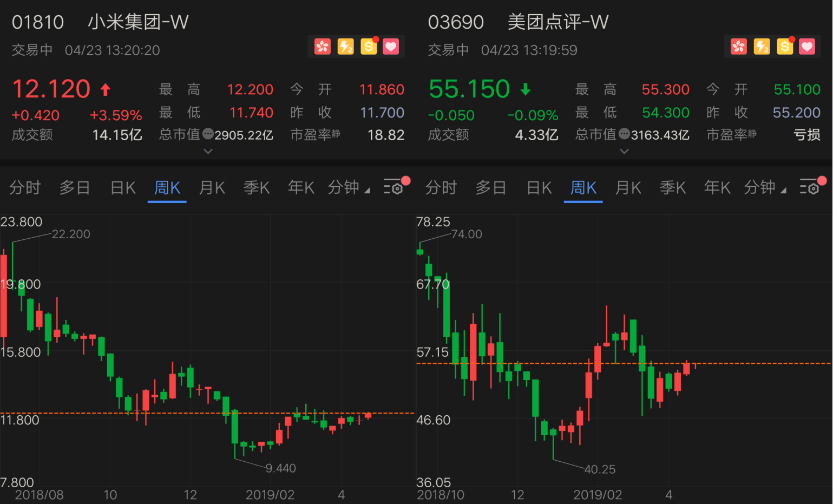Switch 美团点评-W chart to 年K tab
Image resolution: width=833 pixels, height=504 pixels.
click(x=717, y=188)
